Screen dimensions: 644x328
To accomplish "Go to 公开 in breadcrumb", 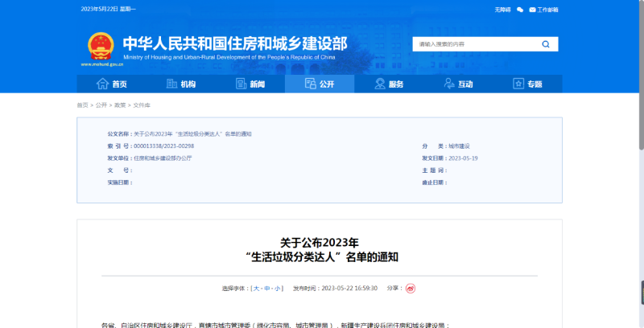I will (101, 105).
